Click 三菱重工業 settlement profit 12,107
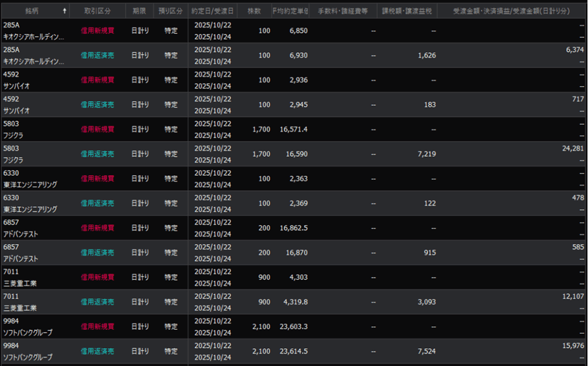 click(x=572, y=296)
